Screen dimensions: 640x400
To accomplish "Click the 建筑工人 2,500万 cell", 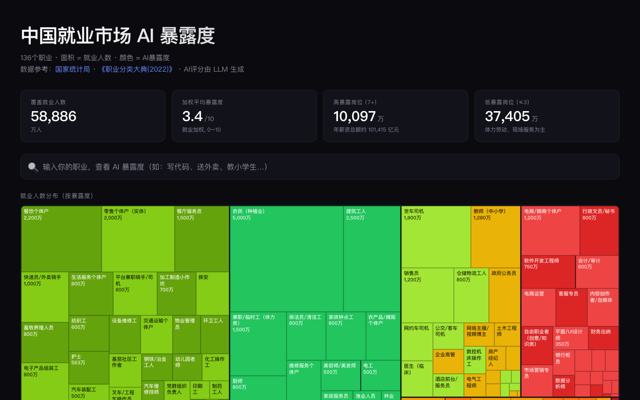I will click(372, 259).
